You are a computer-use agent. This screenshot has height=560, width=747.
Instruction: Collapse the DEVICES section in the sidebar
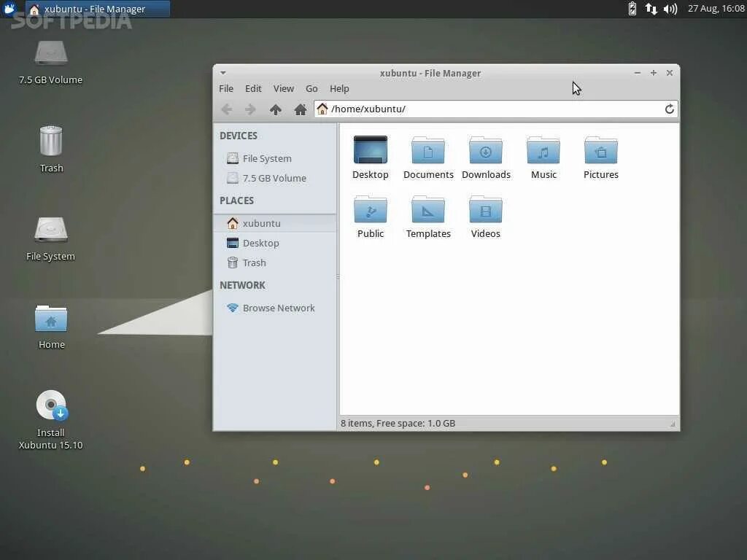pyautogui.click(x=238, y=136)
